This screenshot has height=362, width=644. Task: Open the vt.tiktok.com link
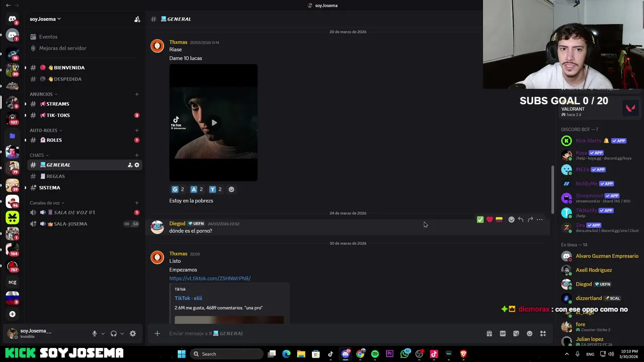tap(210, 279)
